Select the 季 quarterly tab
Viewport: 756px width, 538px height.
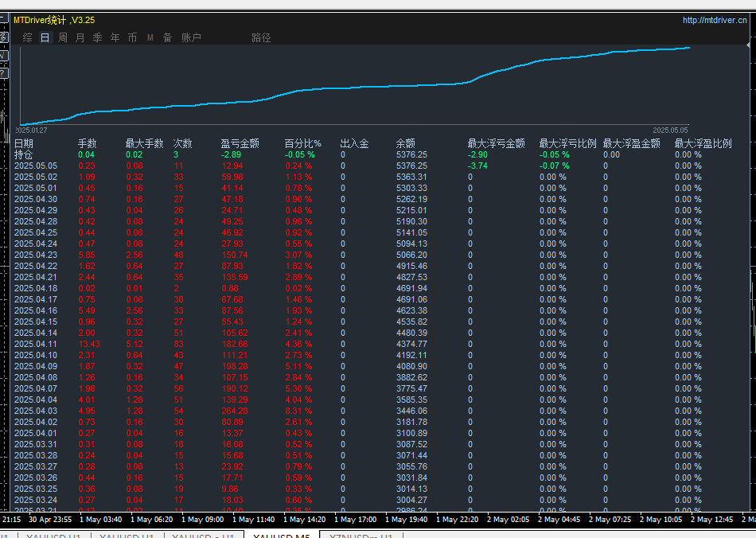click(98, 37)
